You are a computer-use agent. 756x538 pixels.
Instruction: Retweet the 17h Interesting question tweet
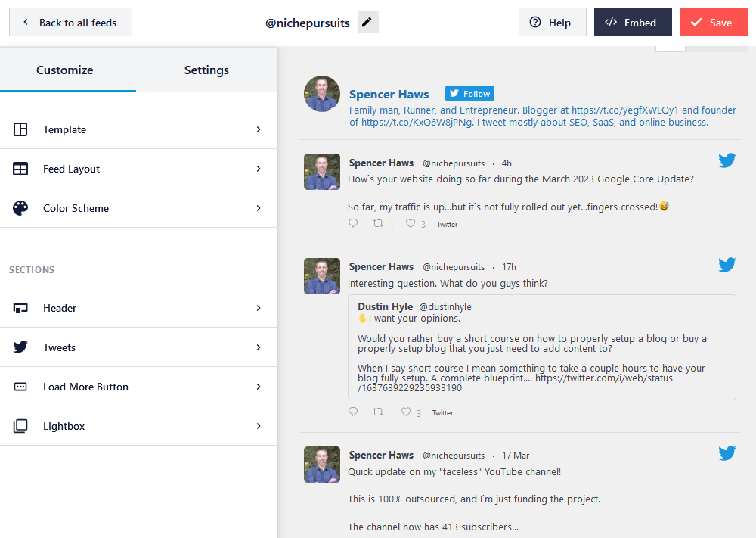click(x=378, y=412)
